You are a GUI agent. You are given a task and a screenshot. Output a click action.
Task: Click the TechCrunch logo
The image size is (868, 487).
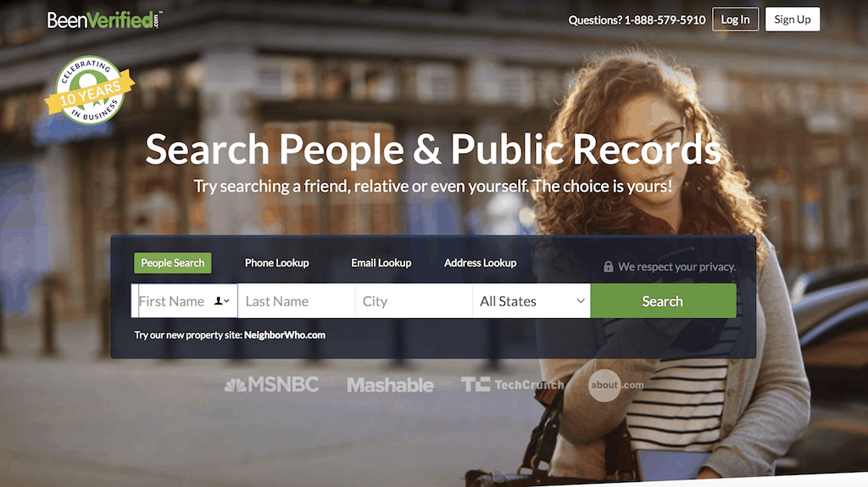513,384
